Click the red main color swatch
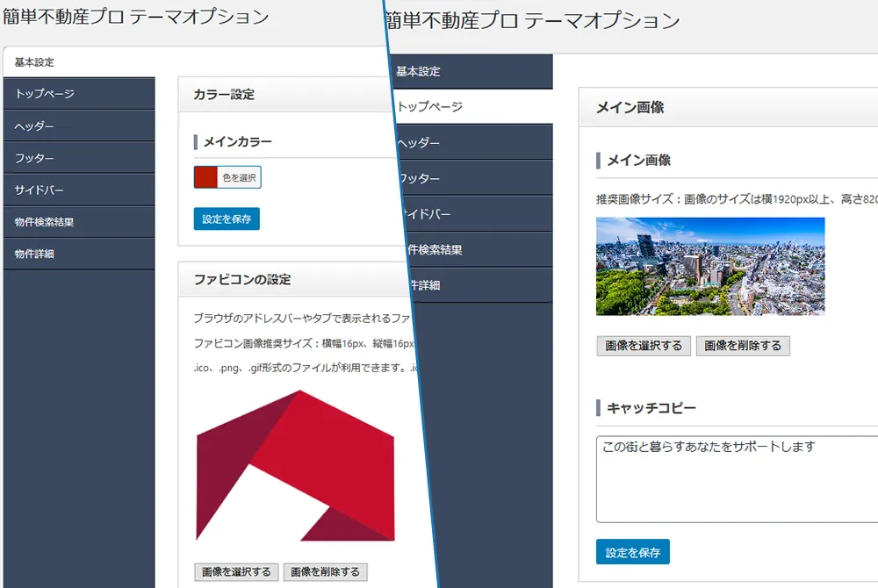Image resolution: width=878 pixels, height=588 pixels. pos(205,177)
